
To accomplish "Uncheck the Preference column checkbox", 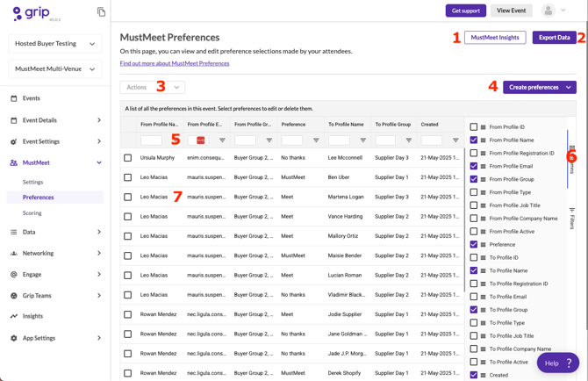I will [474, 245].
